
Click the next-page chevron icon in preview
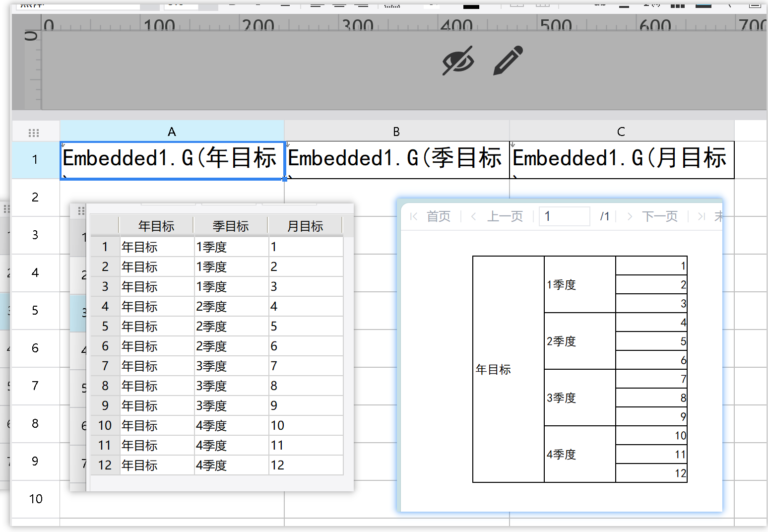[x=630, y=216]
